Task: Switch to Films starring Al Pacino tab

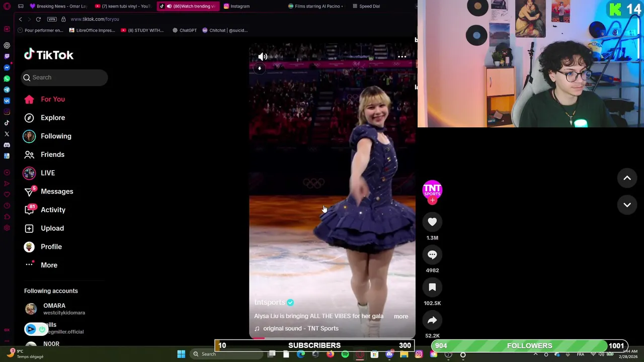Action: (315, 6)
